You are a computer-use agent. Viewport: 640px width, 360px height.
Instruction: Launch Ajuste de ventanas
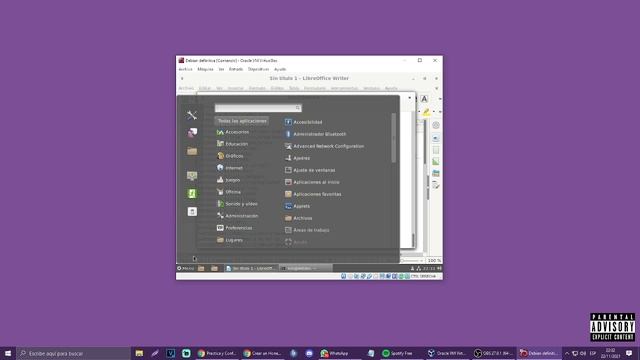click(310, 170)
